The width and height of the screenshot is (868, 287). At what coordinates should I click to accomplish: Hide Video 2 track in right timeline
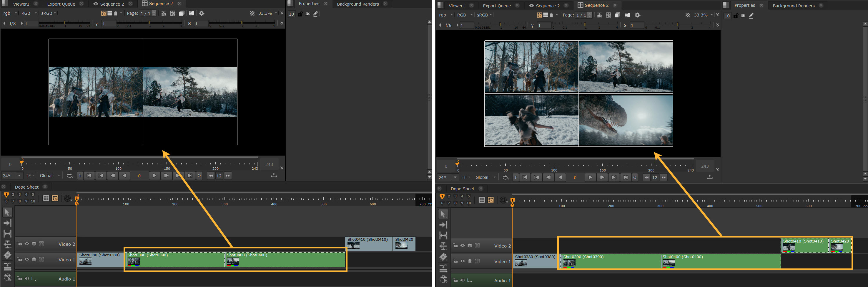click(462, 245)
